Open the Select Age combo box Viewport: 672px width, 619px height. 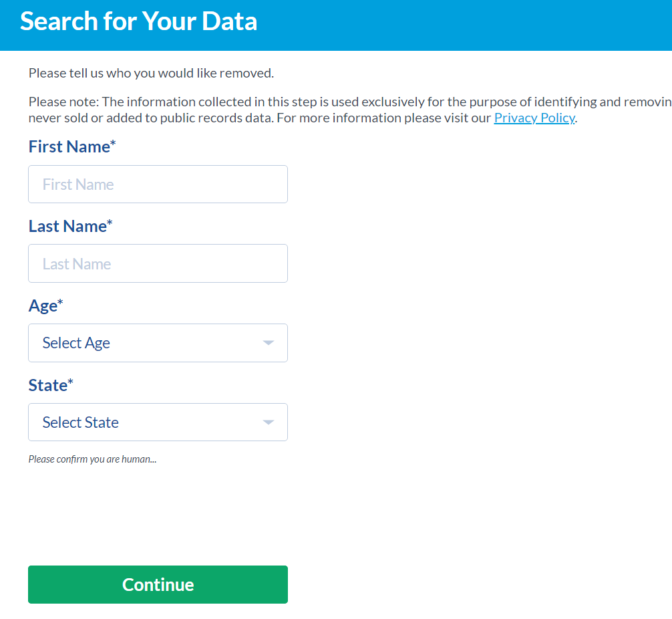coord(158,343)
